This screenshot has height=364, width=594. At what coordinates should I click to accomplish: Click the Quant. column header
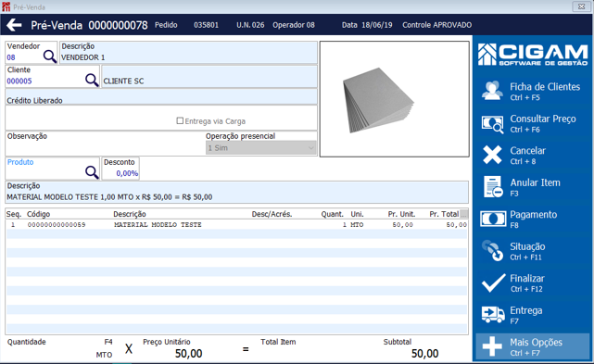tap(333, 214)
